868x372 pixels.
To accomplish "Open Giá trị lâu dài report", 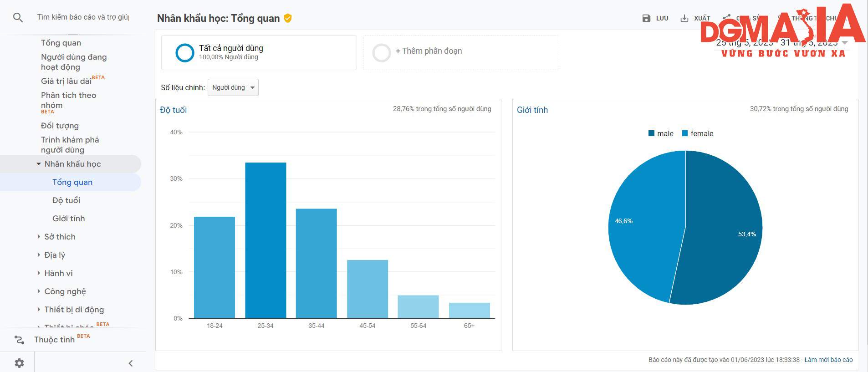I will click(x=66, y=81).
